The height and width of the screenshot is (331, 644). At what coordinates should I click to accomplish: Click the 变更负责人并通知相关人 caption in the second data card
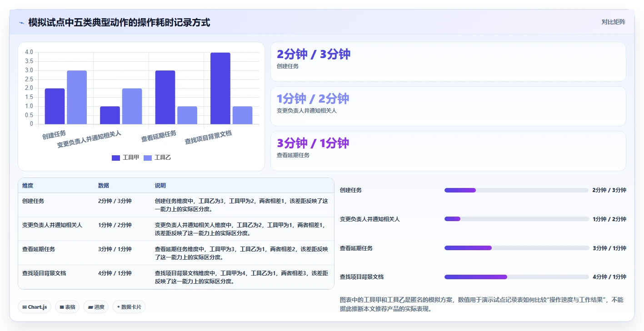coord(307,111)
